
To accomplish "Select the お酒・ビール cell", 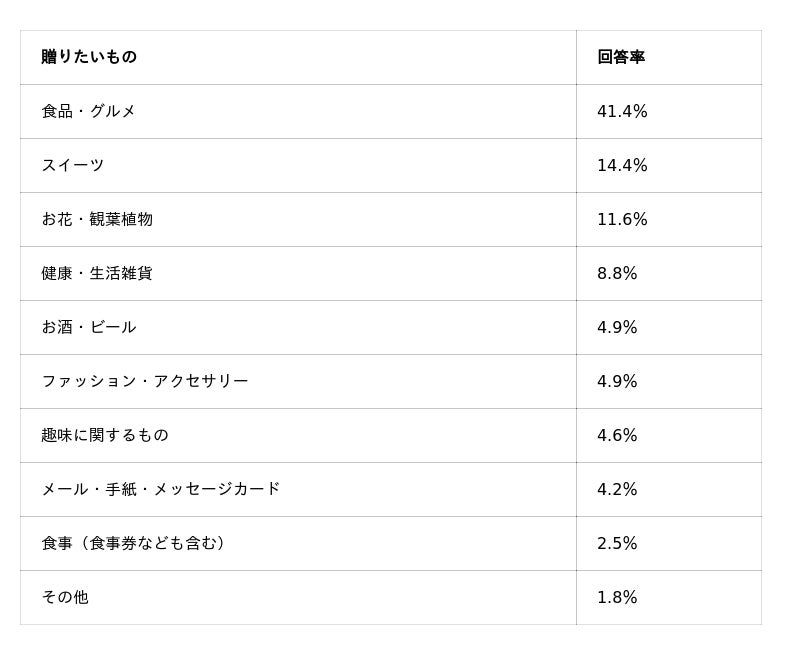I will 88,327.
